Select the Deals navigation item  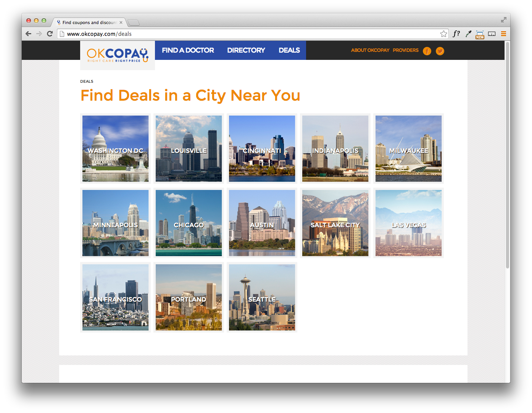tap(289, 50)
